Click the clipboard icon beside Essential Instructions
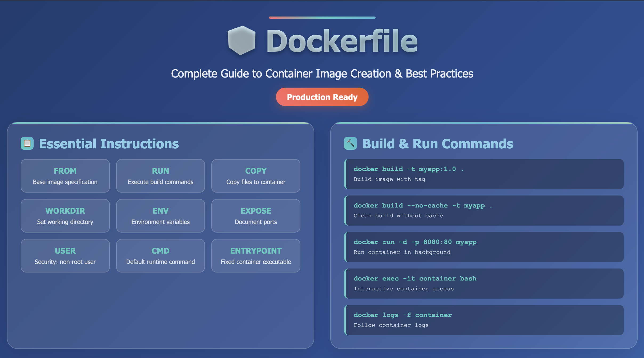Screen dimensions: 644x358 click(x=27, y=143)
